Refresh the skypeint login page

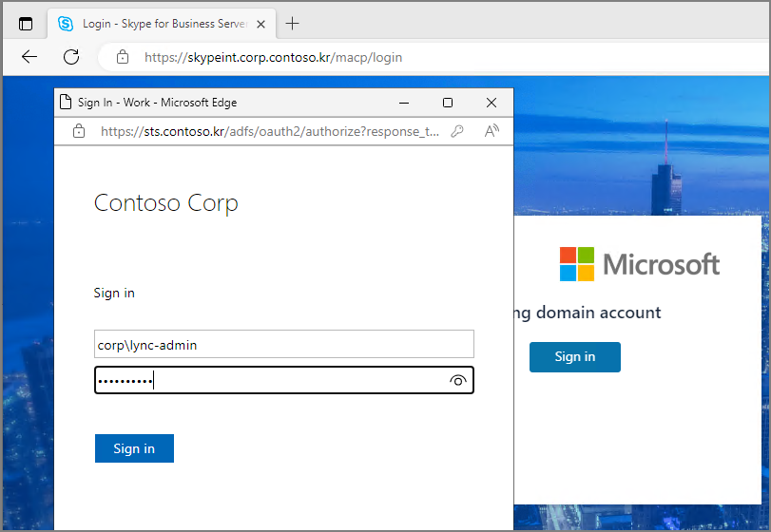point(71,57)
